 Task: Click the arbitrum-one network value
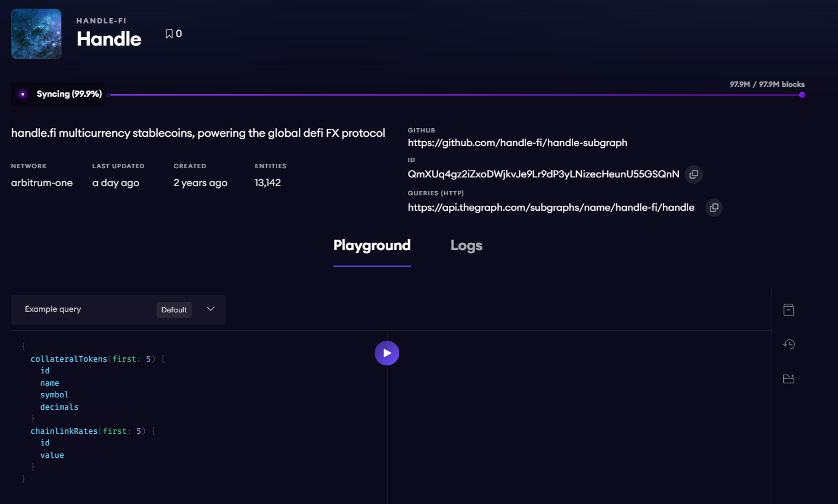(x=42, y=183)
